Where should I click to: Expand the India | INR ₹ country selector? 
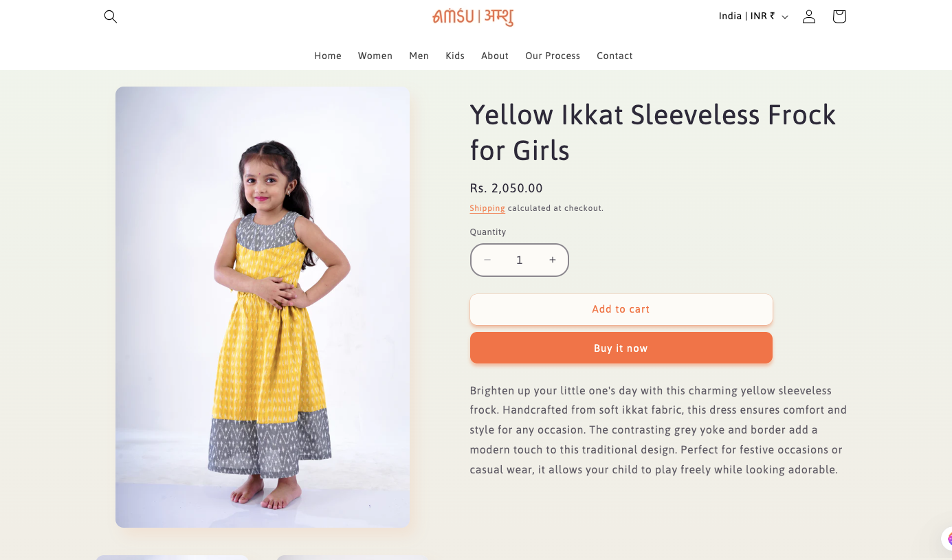click(753, 16)
